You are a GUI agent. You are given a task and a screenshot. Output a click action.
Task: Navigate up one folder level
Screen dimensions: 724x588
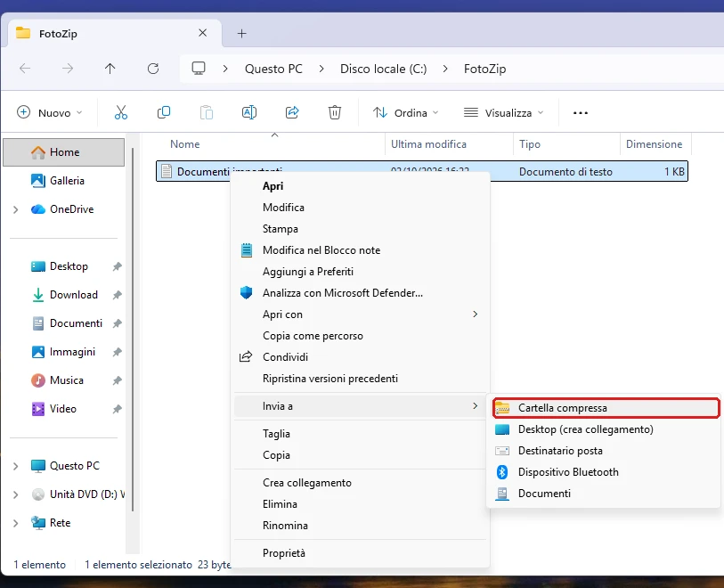(x=110, y=69)
